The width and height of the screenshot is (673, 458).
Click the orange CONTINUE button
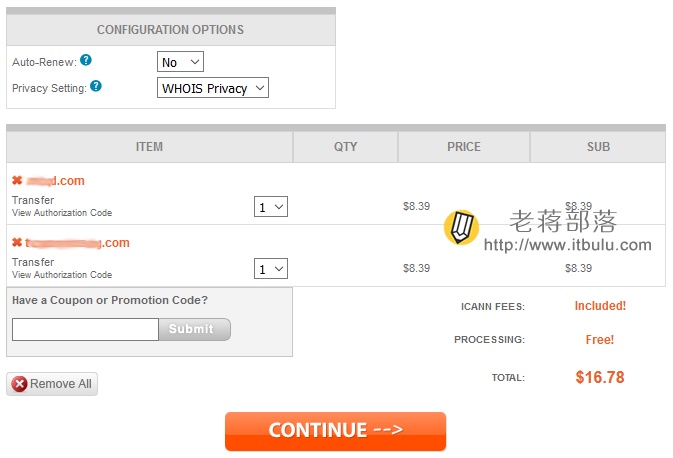click(x=335, y=431)
